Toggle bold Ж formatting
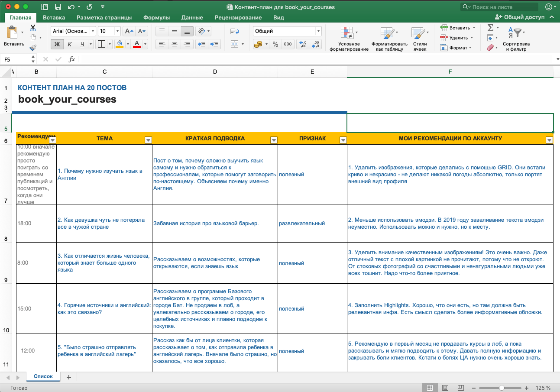This screenshot has width=560, height=392. pos(57,44)
